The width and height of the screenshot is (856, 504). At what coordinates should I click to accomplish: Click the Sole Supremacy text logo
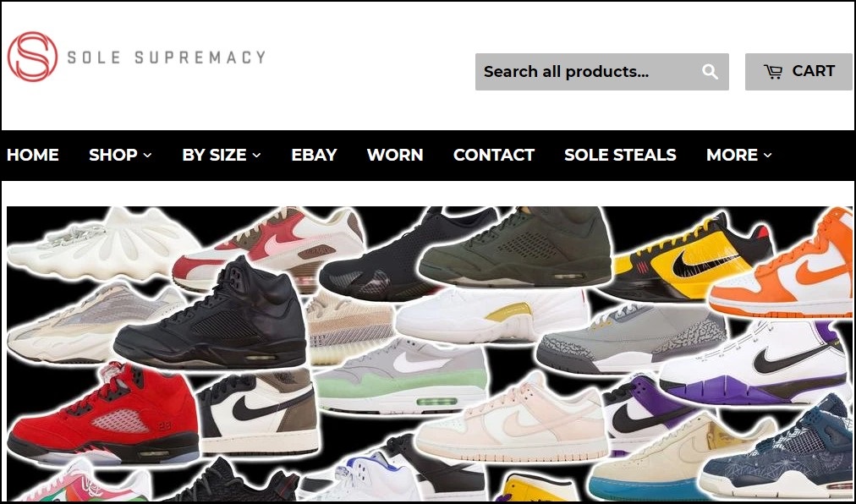167,57
